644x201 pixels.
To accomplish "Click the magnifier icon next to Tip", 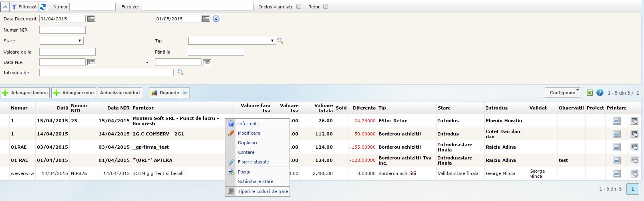I will (280, 41).
